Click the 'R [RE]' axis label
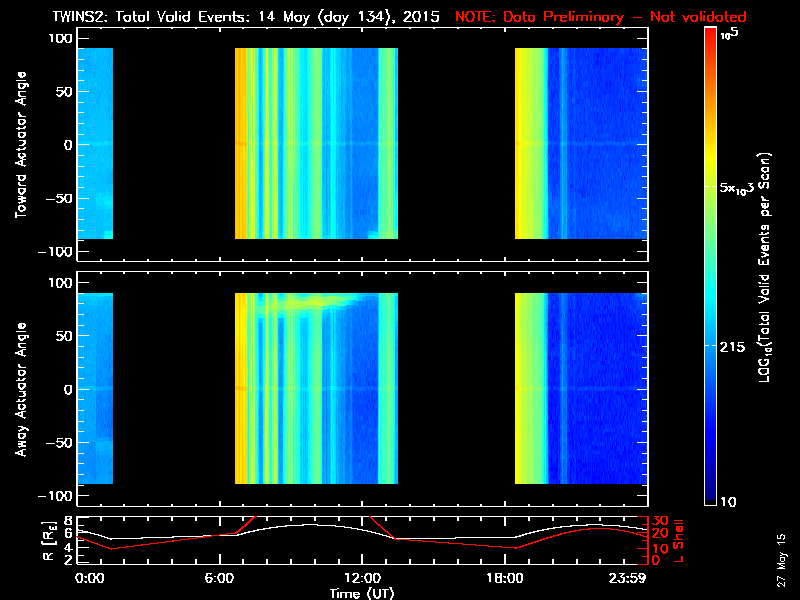This screenshot has width=800, height=600. pyautogui.click(x=48, y=541)
